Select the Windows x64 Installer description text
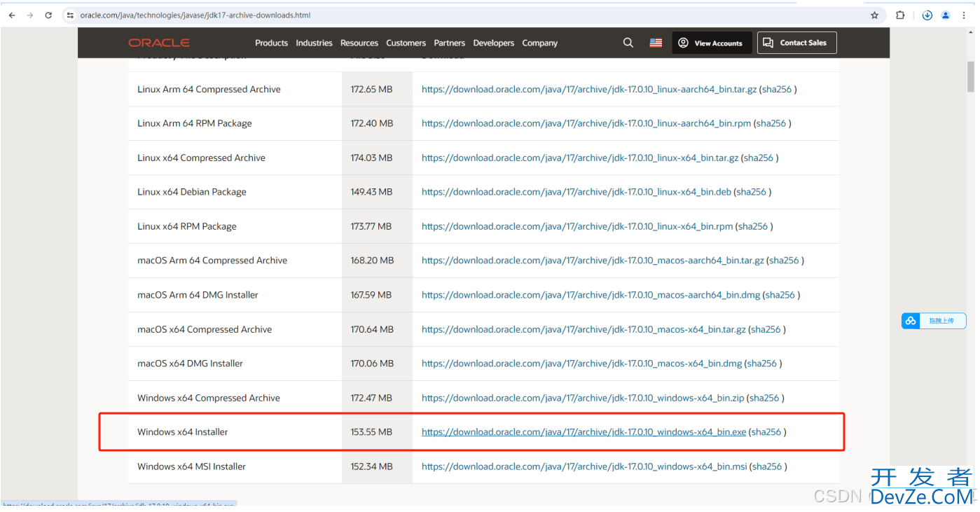The image size is (980, 512). click(x=183, y=432)
